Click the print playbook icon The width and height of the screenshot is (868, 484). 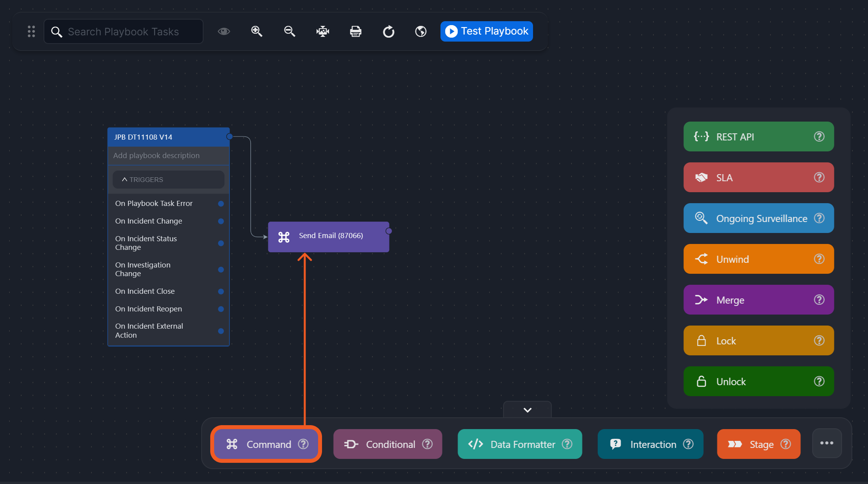pyautogui.click(x=355, y=31)
